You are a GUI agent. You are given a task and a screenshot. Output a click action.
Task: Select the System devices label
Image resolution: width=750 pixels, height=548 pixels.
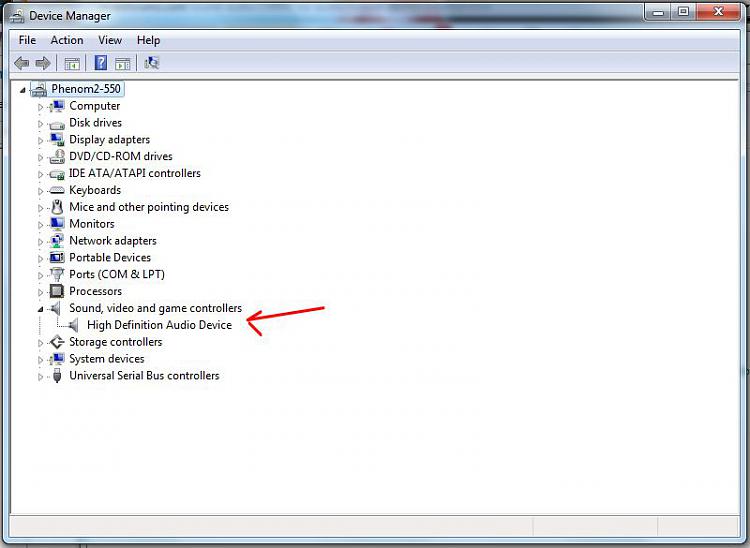click(x=107, y=359)
